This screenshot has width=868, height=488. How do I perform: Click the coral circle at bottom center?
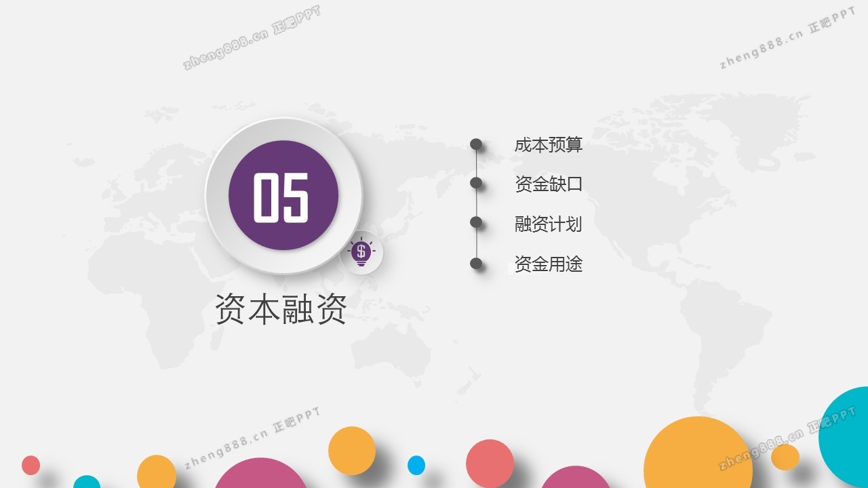point(490,464)
